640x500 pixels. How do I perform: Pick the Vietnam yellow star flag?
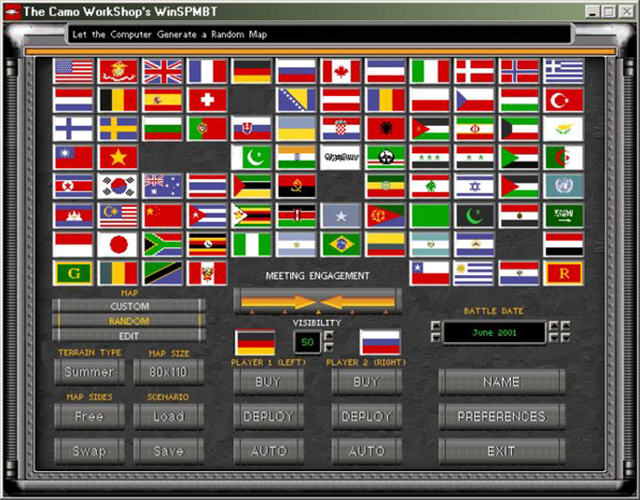[x=118, y=157]
